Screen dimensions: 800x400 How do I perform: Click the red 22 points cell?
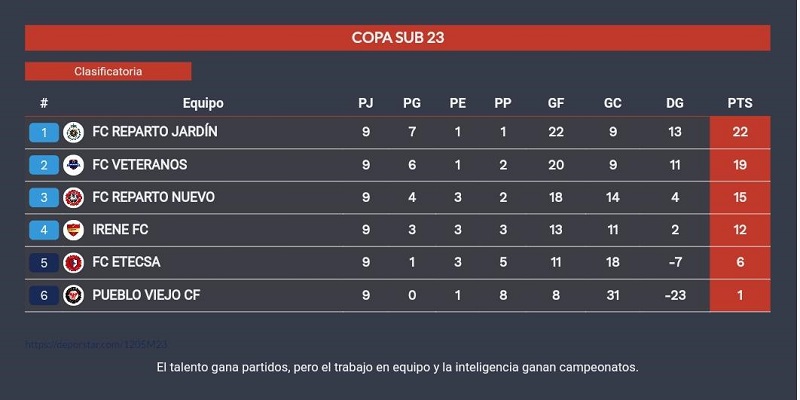click(x=740, y=132)
